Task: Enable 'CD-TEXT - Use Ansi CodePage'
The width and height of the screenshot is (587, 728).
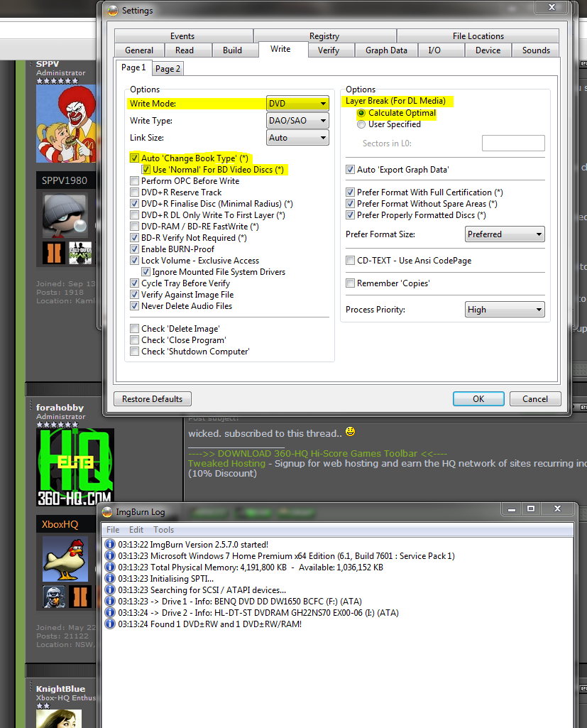Action: tap(351, 261)
